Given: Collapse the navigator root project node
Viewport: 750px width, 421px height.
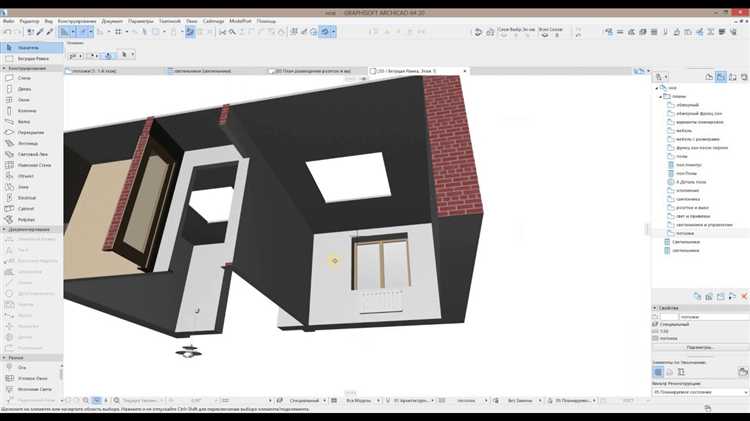Looking at the screenshot, I should 656,88.
